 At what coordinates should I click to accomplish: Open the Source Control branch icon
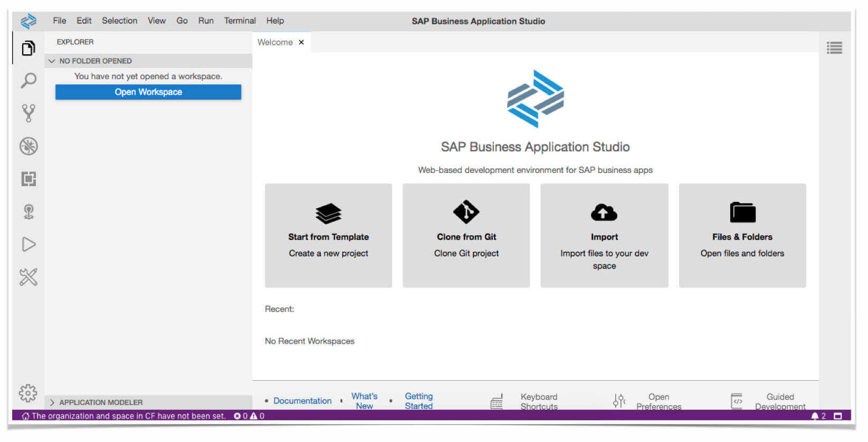coord(28,113)
